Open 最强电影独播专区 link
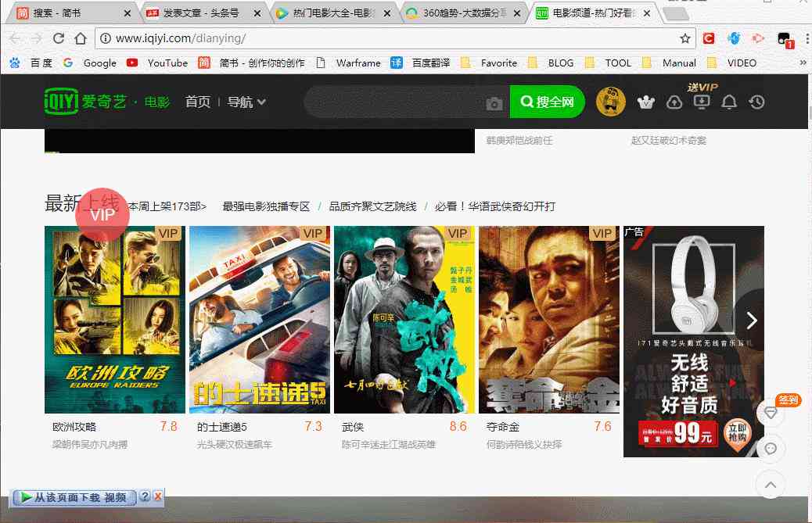Viewport: 812px width, 523px height. (266, 206)
